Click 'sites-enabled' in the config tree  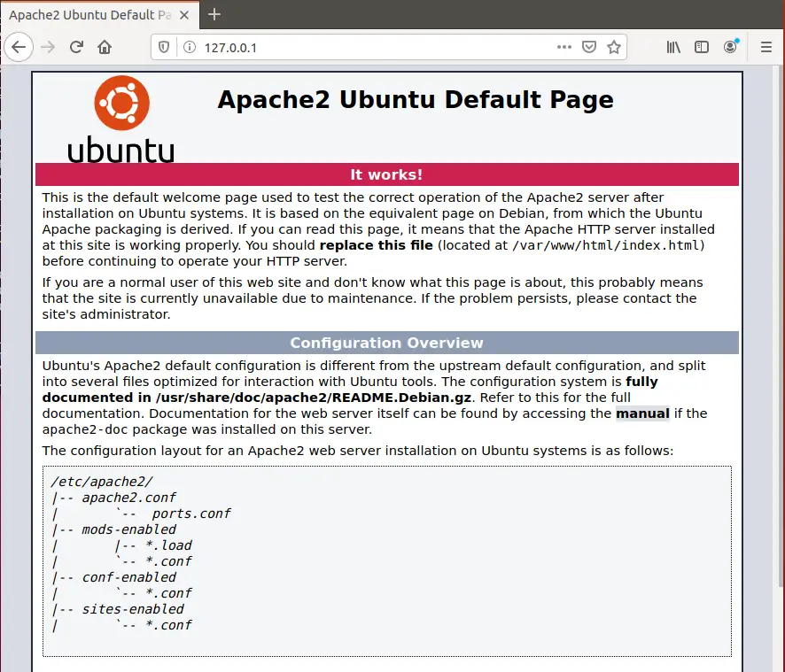133,609
